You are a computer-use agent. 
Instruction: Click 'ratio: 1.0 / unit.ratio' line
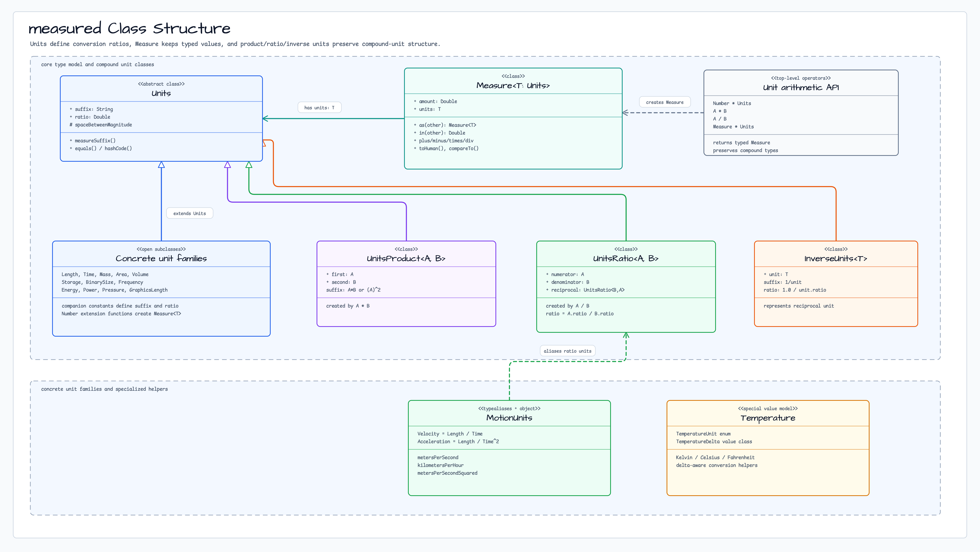click(795, 290)
